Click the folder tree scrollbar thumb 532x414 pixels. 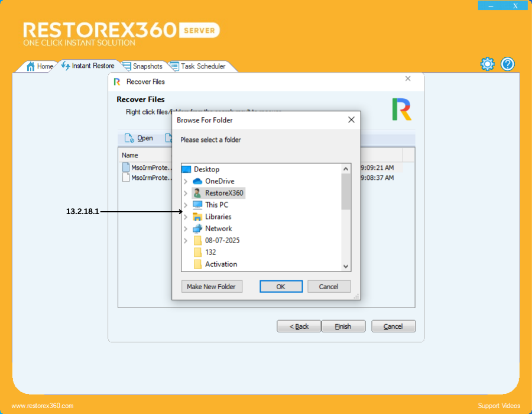[x=346, y=192]
